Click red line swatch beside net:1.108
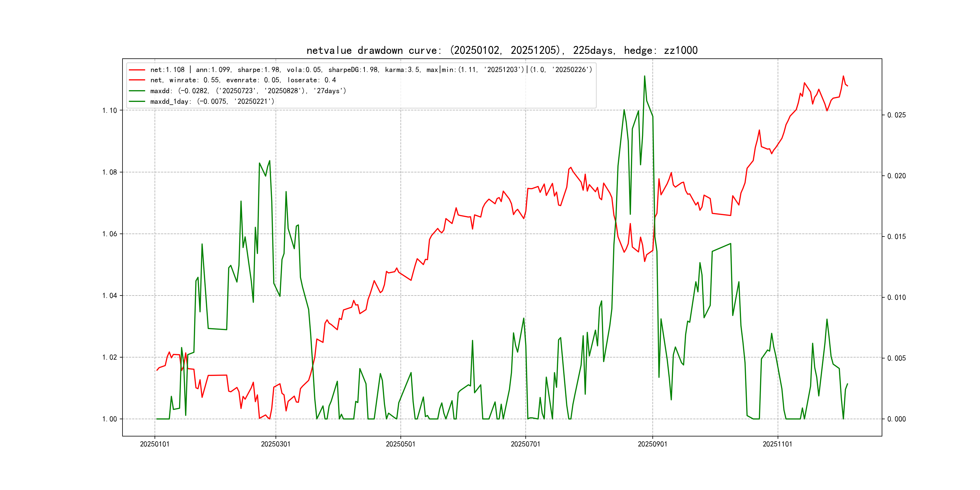Viewport: 980px width, 490px height. pyautogui.click(x=137, y=70)
